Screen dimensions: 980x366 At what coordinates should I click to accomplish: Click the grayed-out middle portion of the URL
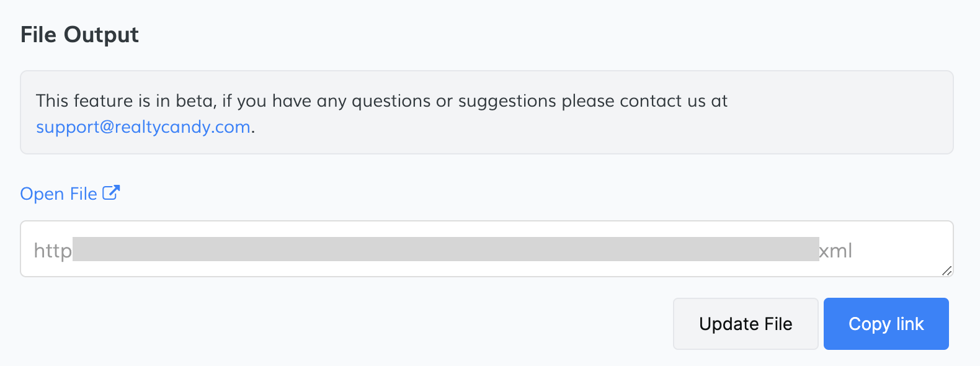click(x=445, y=249)
